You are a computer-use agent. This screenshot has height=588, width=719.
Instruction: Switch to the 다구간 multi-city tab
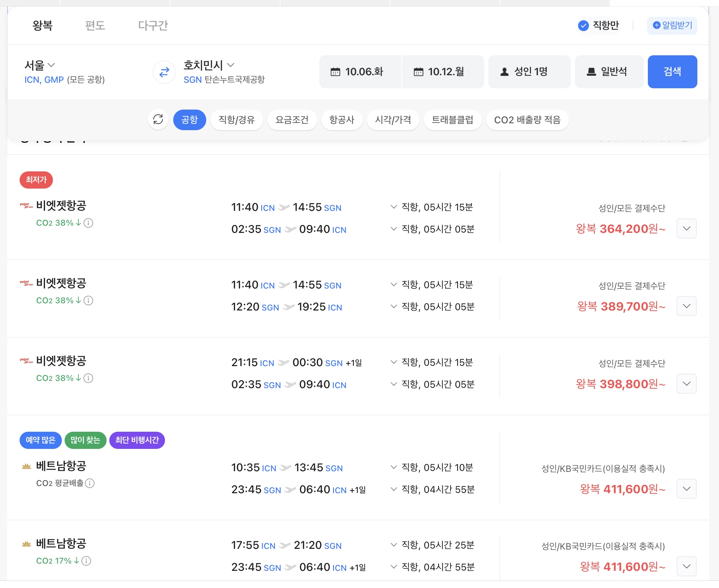(153, 25)
